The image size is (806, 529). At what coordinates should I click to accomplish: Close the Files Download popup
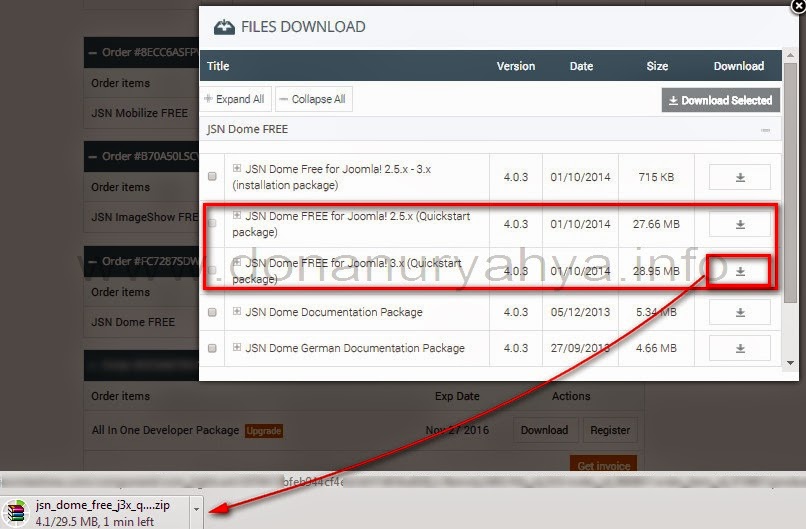[x=798, y=6]
